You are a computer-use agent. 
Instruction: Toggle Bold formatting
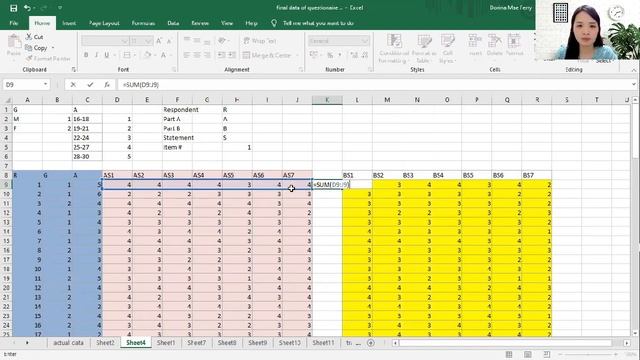(86, 55)
